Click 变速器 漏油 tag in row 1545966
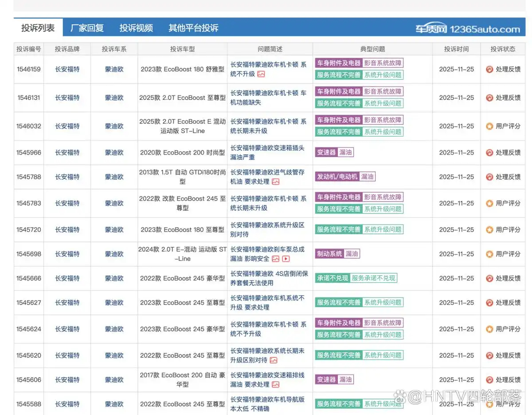The image size is (532, 415). click(335, 153)
